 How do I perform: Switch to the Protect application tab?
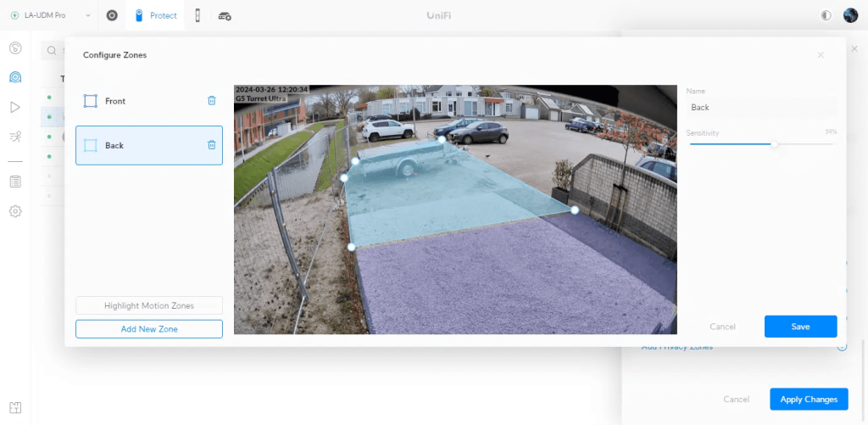coord(156,16)
